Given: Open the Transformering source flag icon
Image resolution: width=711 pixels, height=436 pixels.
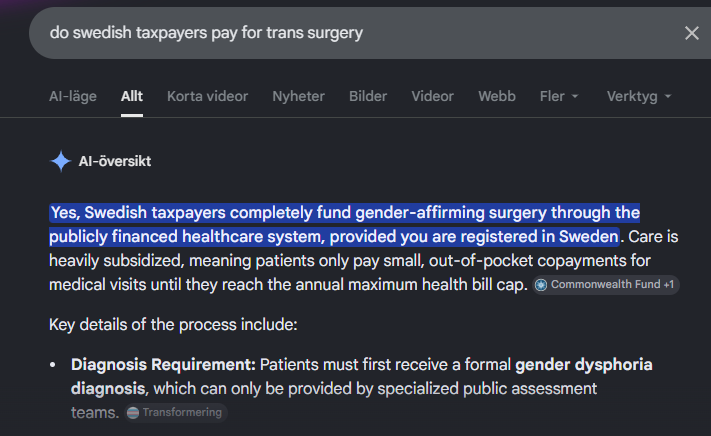Looking at the screenshot, I should (x=133, y=412).
